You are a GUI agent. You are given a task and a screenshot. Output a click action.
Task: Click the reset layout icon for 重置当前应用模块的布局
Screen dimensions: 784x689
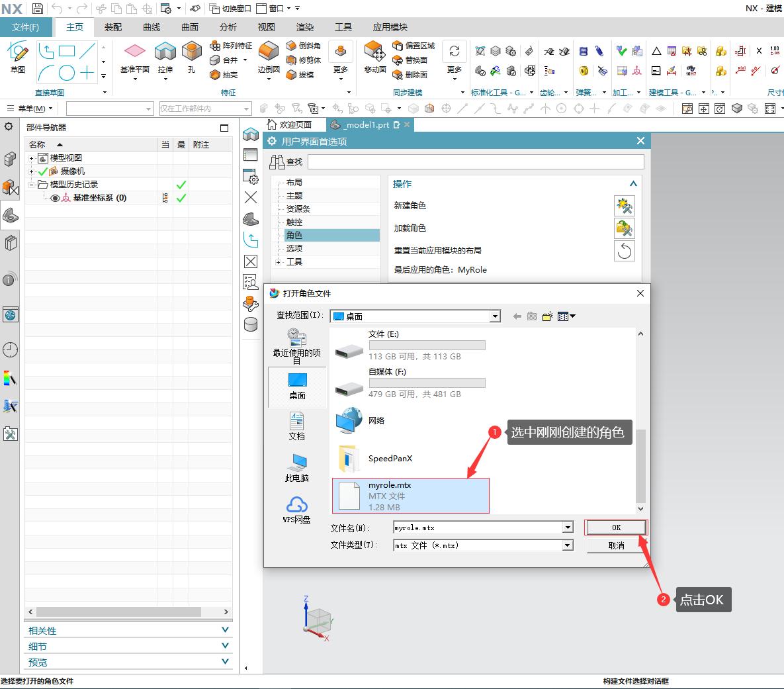pyautogui.click(x=624, y=251)
